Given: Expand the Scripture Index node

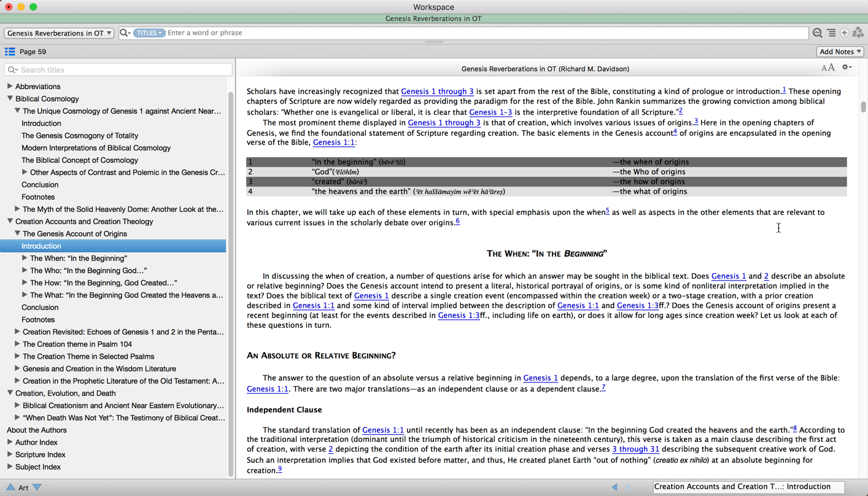Looking at the screenshot, I should click(10, 455).
